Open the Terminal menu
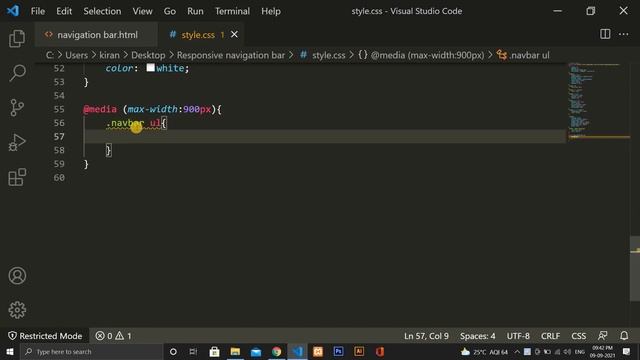 click(232, 11)
